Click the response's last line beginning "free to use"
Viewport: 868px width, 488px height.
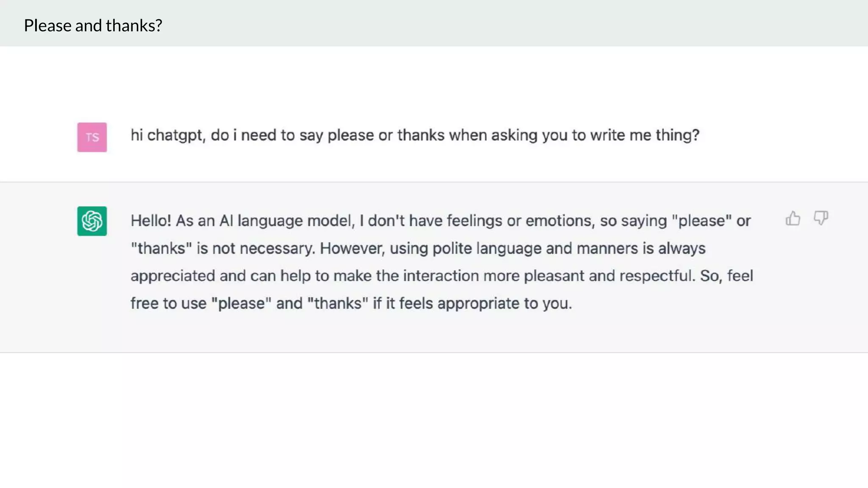coord(351,303)
